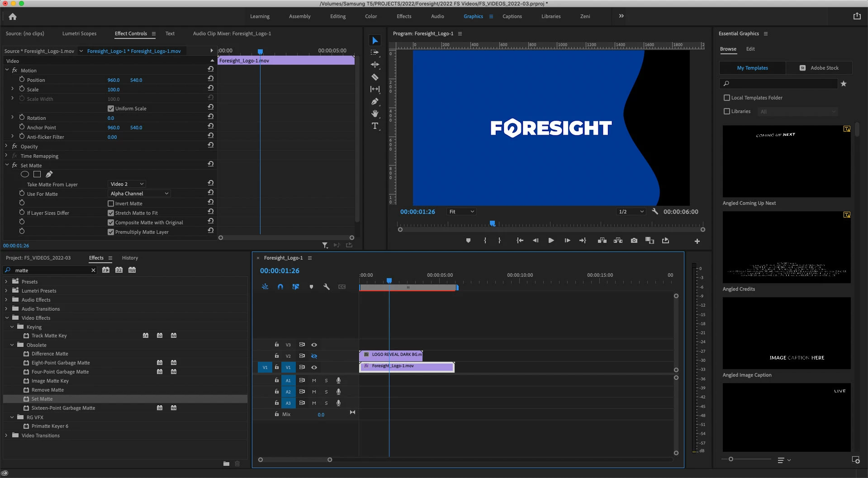Open the export share icon
The width and height of the screenshot is (868, 478).
point(857,16)
